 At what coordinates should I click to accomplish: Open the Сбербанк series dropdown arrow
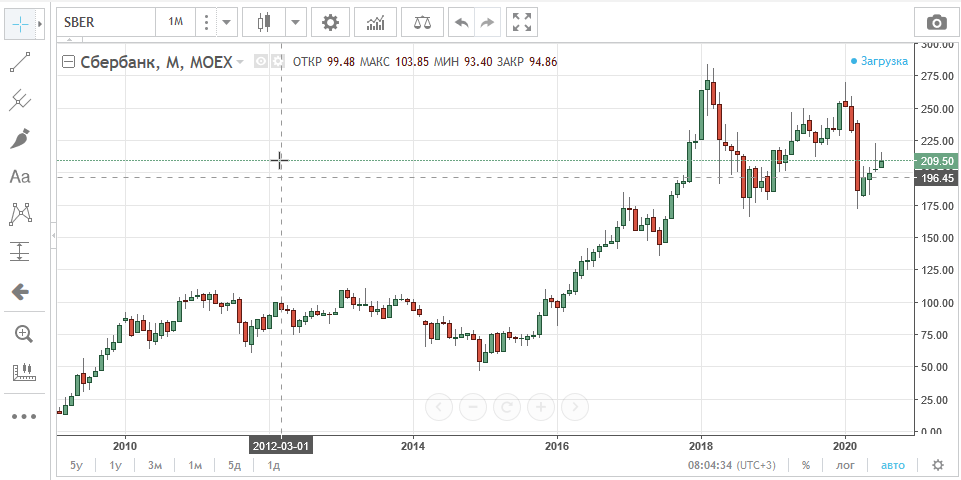tap(240, 62)
